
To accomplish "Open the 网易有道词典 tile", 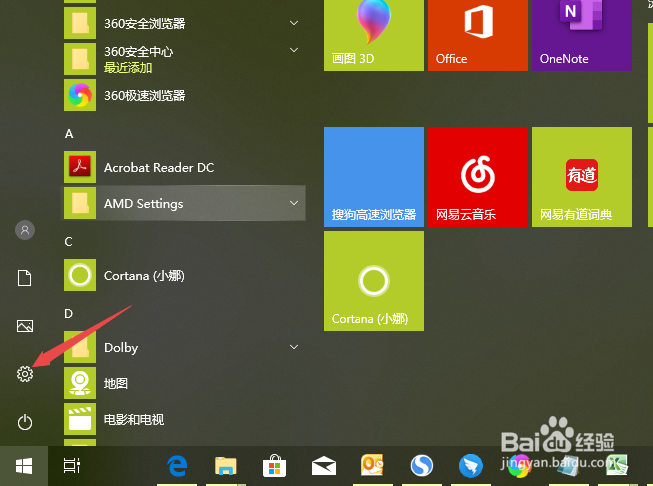I will coord(582,177).
